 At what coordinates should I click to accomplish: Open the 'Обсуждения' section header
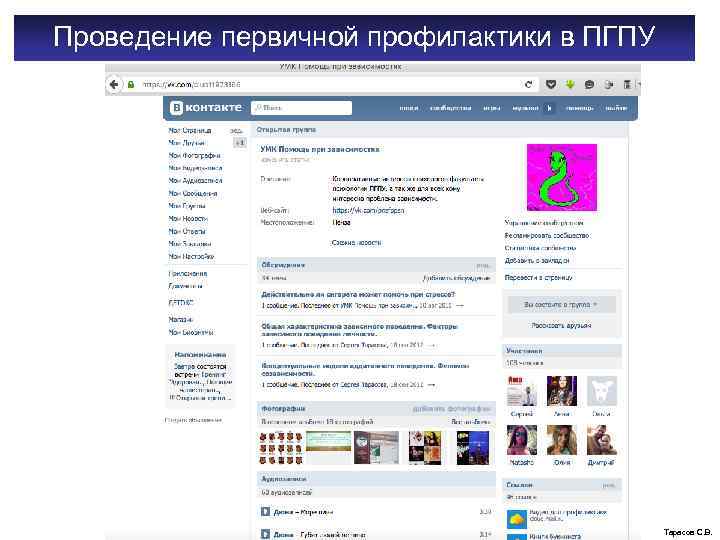[x=376, y=265]
